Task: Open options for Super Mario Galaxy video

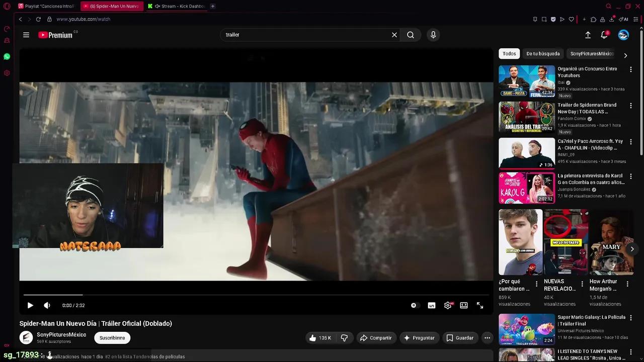Action: coord(631,318)
